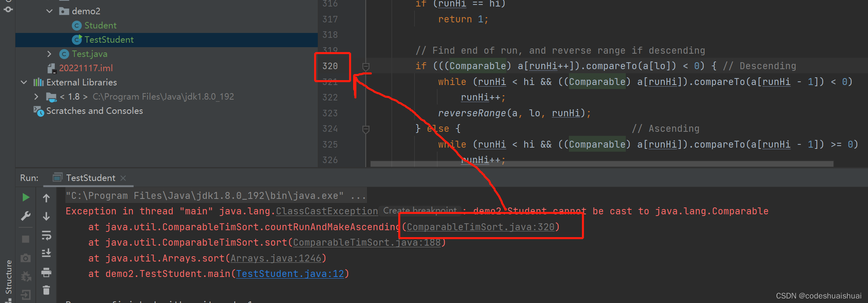This screenshot has height=303, width=868.
Task: Click the Student class icon
Action: (x=77, y=26)
